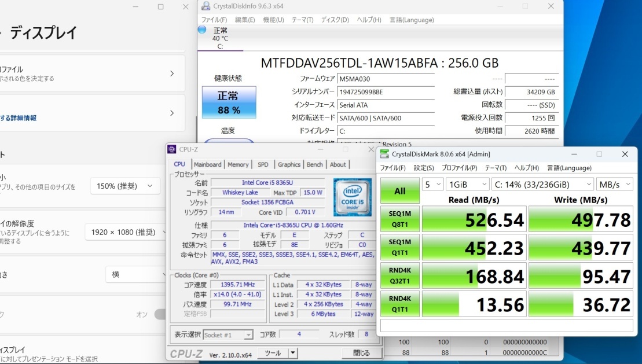Screen dimensions: 642x364
Task: Click the ツール button in CPU-Z
Action: (273, 353)
